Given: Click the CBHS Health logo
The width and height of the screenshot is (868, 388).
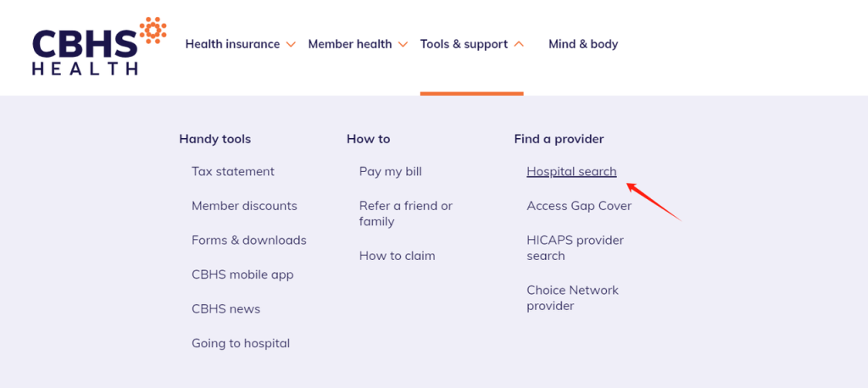Looking at the screenshot, I should [x=99, y=47].
